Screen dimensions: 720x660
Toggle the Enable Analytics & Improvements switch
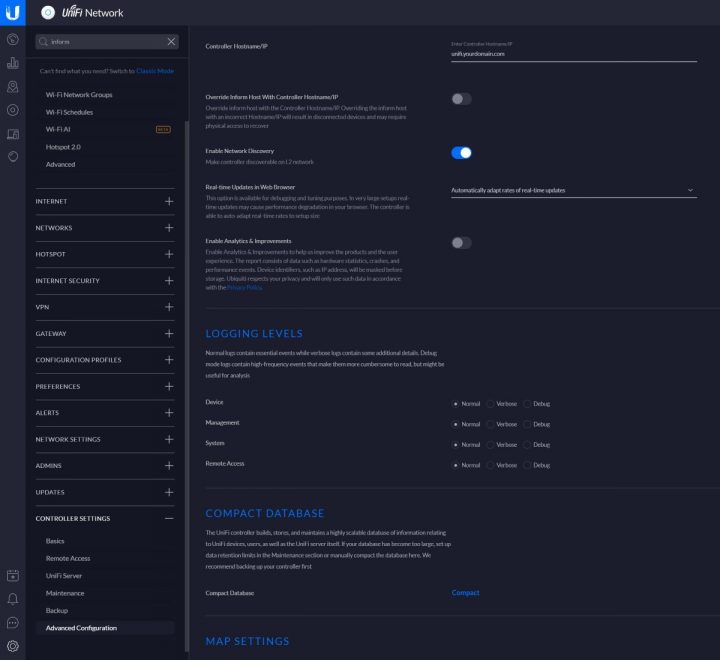click(461, 243)
